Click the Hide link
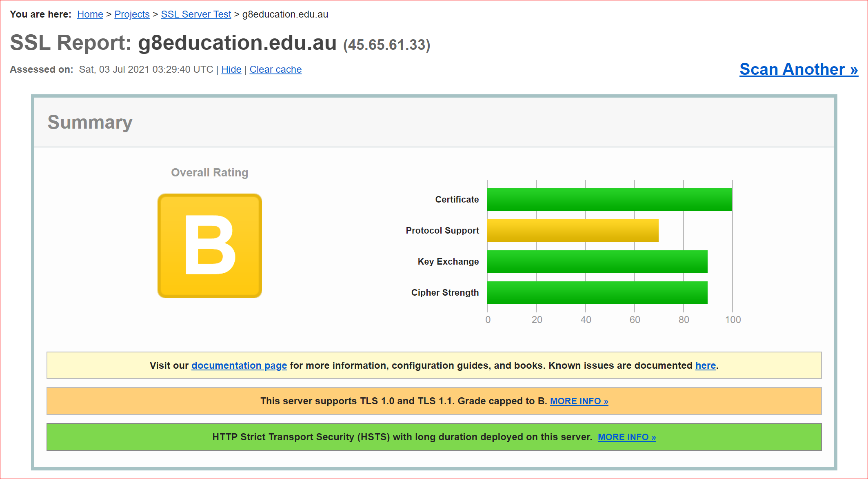868x479 pixels. 231,69
